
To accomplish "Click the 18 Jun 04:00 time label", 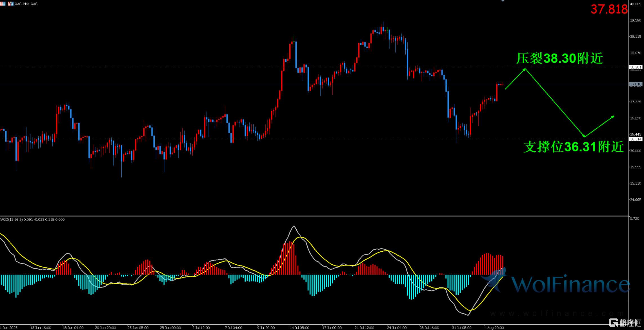I will click(73, 328).
